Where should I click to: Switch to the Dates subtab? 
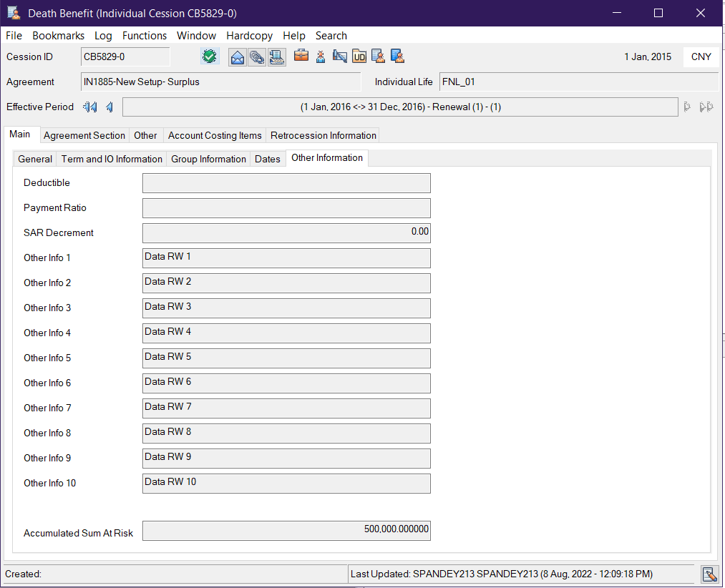pos(268,159)
